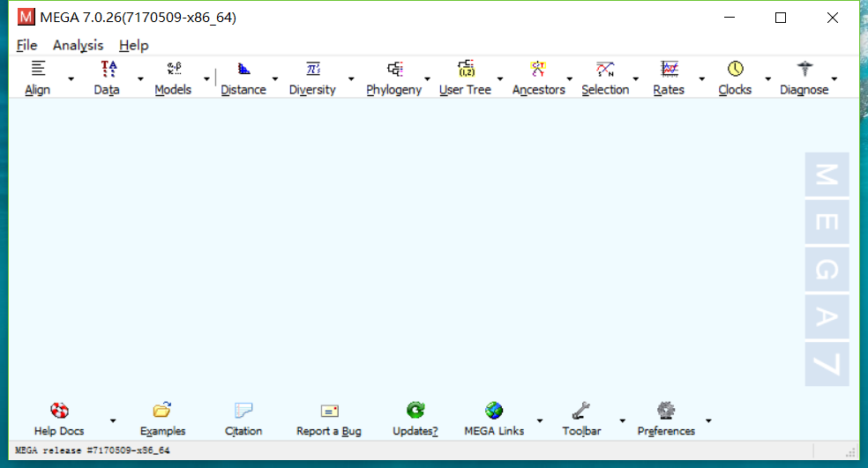Open the Clocks analysis icon
This screenshot has height=468, width=868.
coord(735,69)
